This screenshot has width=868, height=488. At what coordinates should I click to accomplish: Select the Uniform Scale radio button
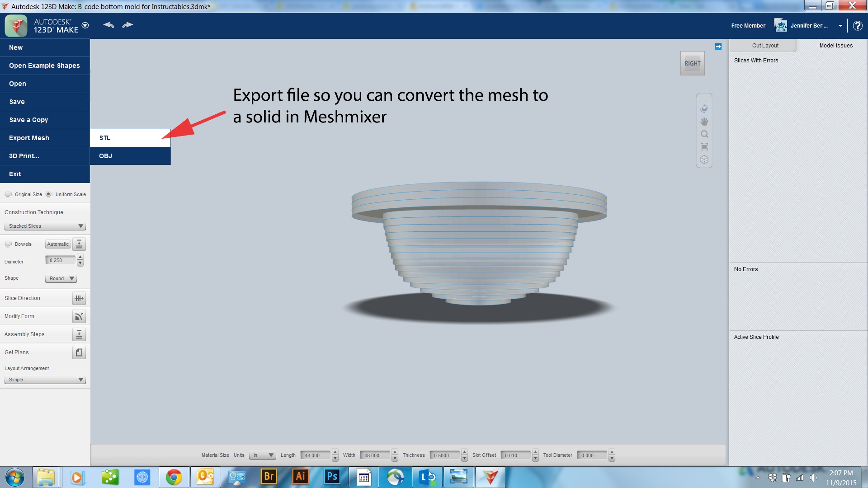(50, 194)
